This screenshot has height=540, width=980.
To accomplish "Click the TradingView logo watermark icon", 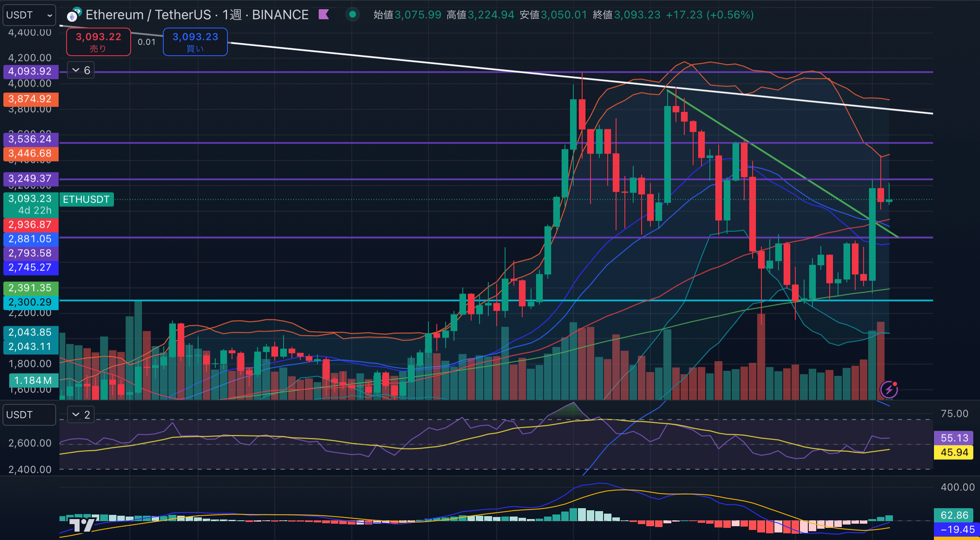I will click(82, 525).
